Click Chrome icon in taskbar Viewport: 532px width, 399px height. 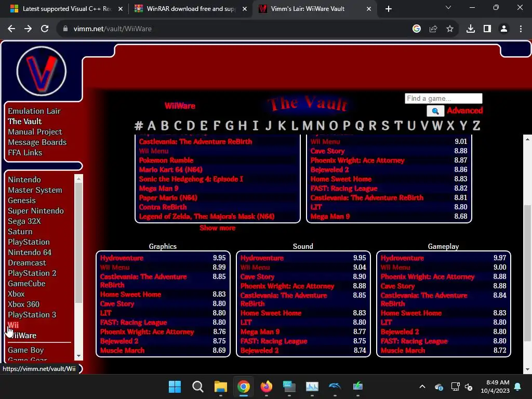click(243, 387)
